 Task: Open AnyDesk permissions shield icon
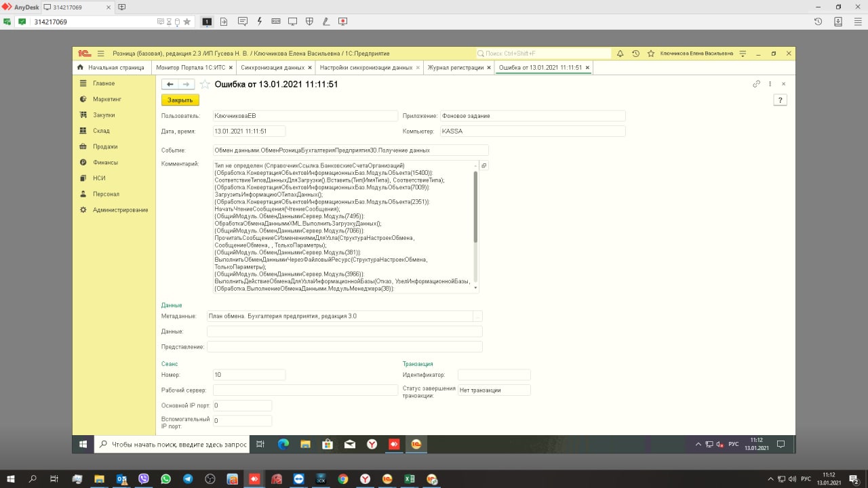(x=309, y=22)
